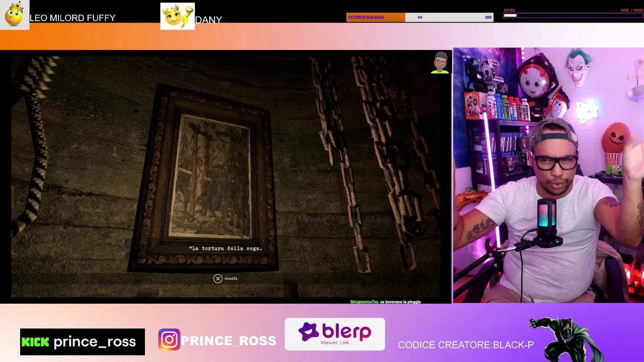Click the PRINCE_ROSS Instagram handle text
Screen dimensions: 644x362
coord(228,340)
